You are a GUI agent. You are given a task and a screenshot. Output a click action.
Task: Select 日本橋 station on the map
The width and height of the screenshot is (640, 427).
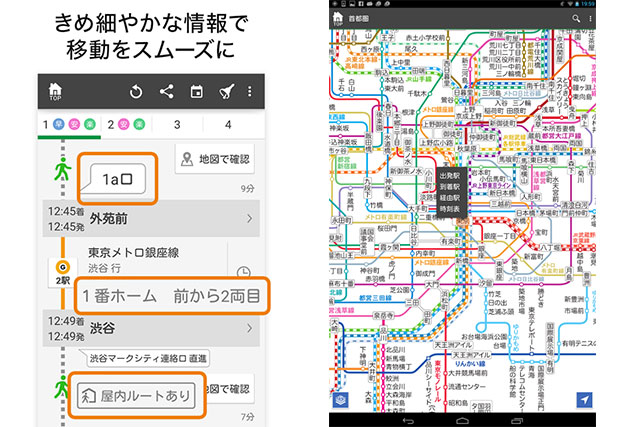(525, 213)
